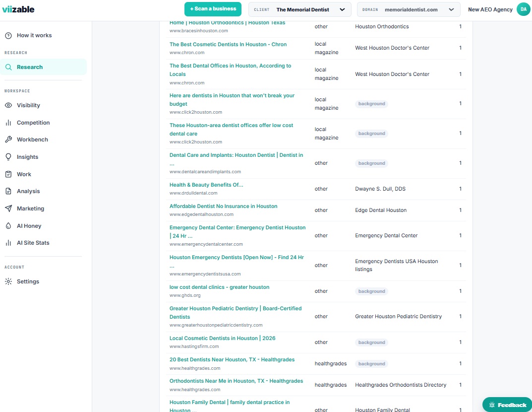
Task: Go to How it works page
Action: click(34, 35)
